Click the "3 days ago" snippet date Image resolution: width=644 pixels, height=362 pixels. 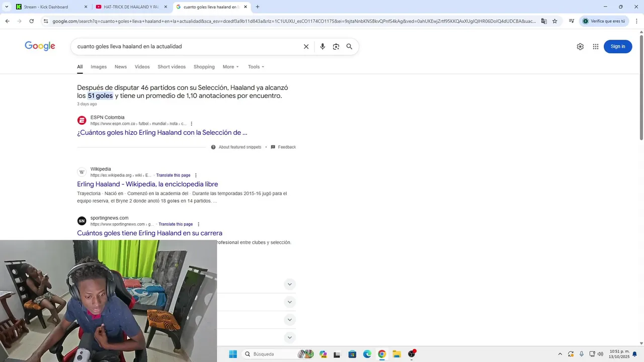tap(87, 104)
